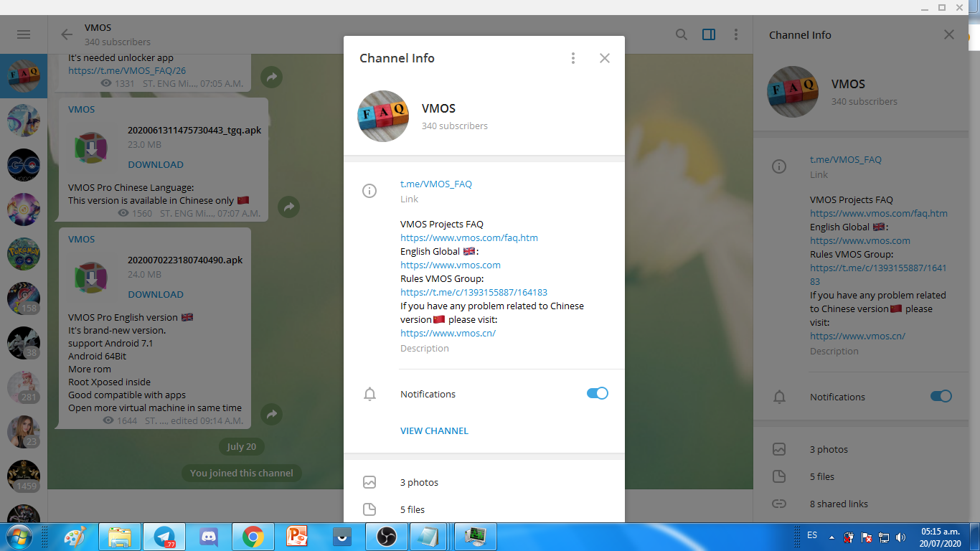Open PowerPoint from the taskbar
This screenshot has height=551, width=980.
point(297,537)
